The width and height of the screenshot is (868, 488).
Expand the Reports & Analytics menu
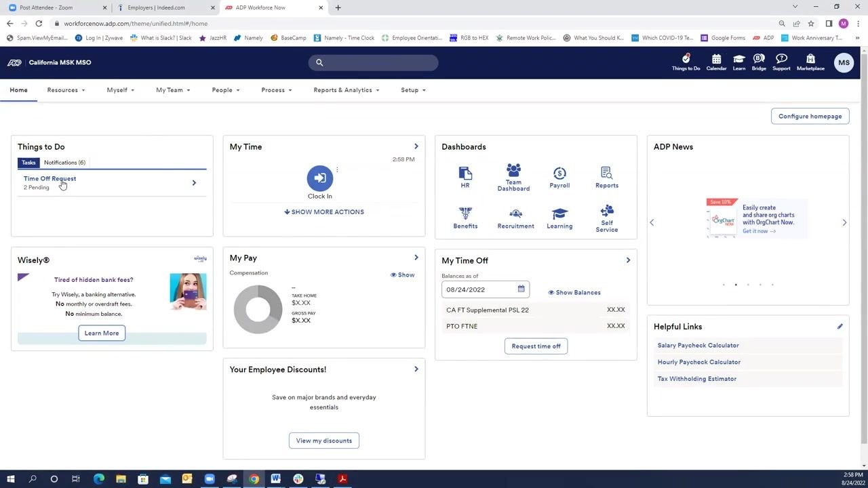(346, 90)
